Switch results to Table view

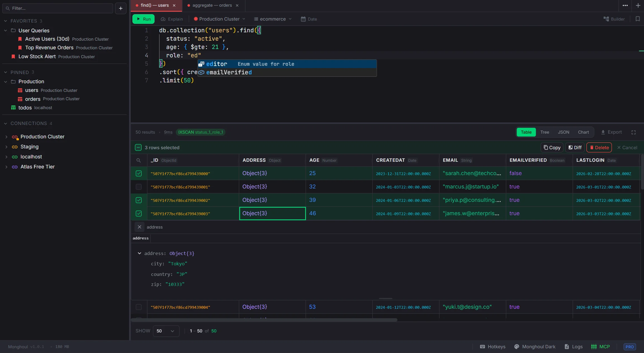tap(526, 132)
